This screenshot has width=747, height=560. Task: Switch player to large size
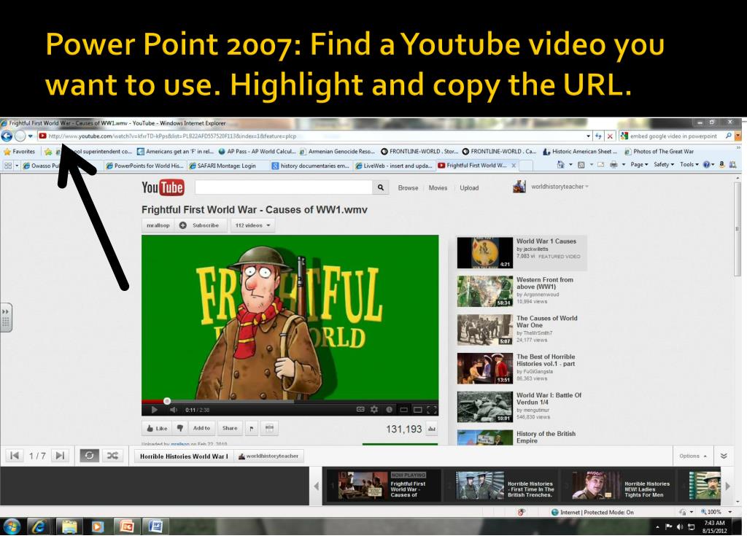(418, 410)
